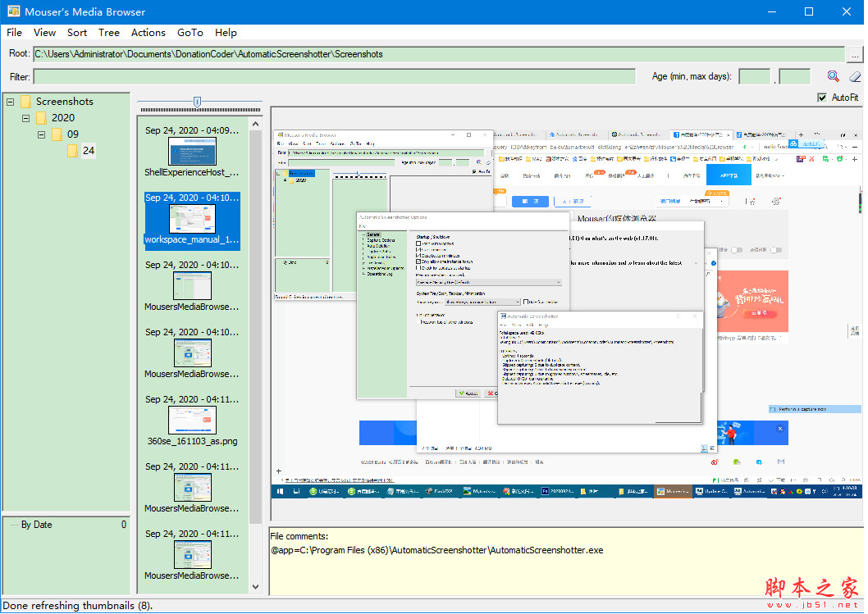Click the minimum age days field
This screenshot has height=614, width=868.
click(x=754, y=76)
